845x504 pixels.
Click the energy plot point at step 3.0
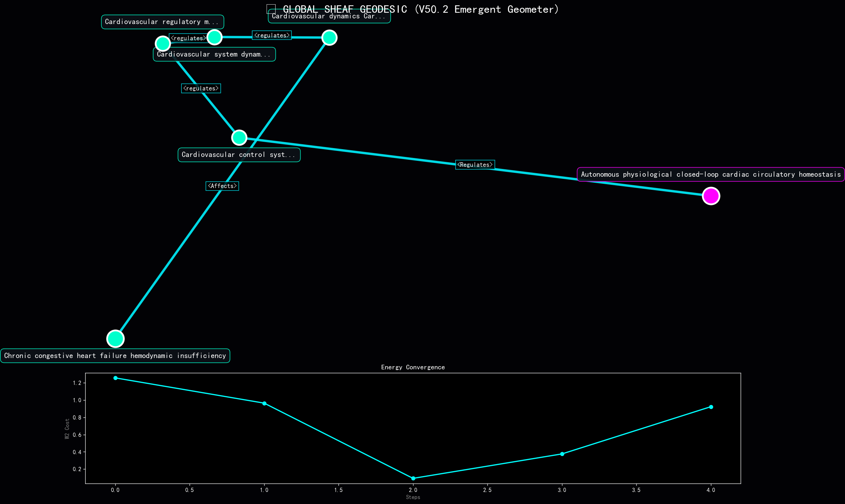(x=562, y=454)
